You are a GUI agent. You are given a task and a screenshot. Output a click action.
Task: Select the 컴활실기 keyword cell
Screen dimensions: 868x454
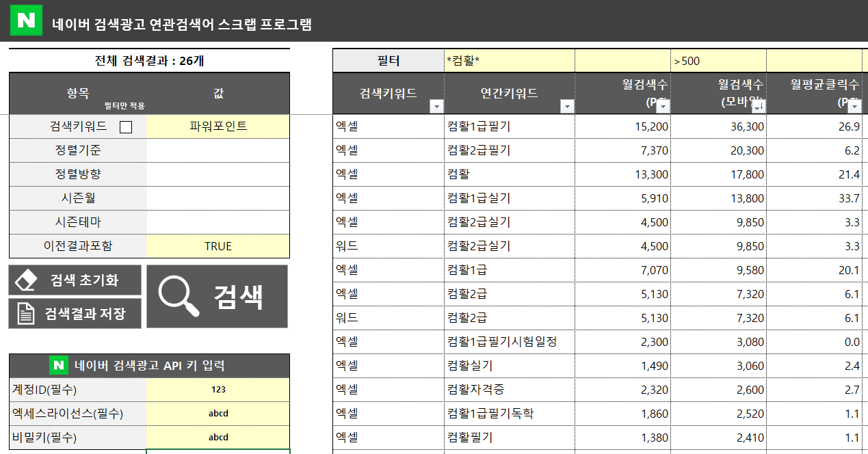pos(510,366)
